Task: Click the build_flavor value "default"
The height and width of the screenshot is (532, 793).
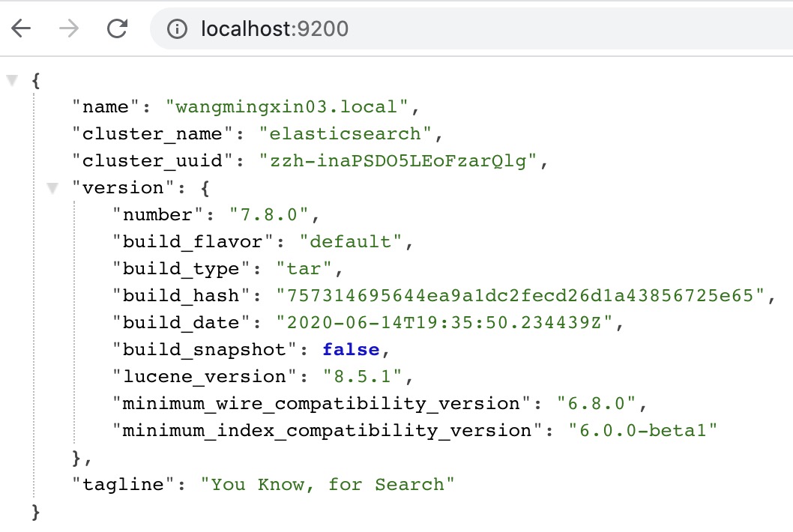Action: click(x=351, y=241)
